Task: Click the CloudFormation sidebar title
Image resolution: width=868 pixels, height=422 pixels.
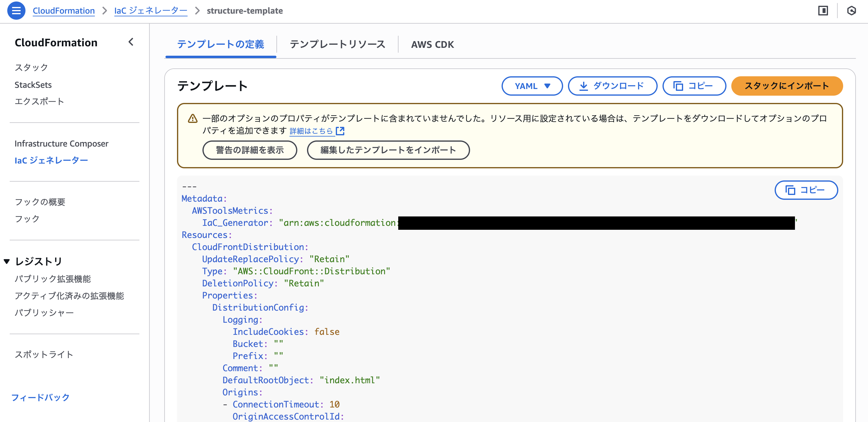Action: pyautogui.click(x=56, y=42)
